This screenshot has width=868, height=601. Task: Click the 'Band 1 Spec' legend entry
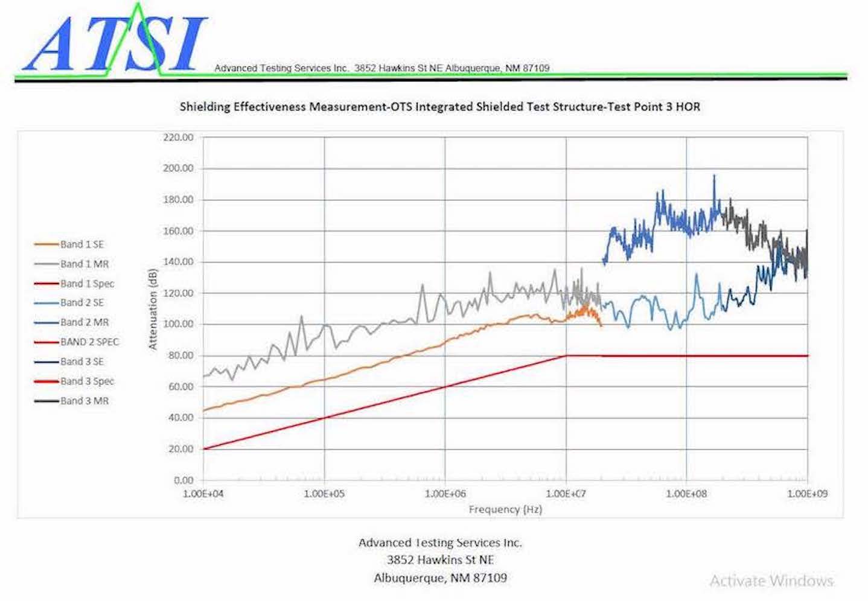pos(74,284)
